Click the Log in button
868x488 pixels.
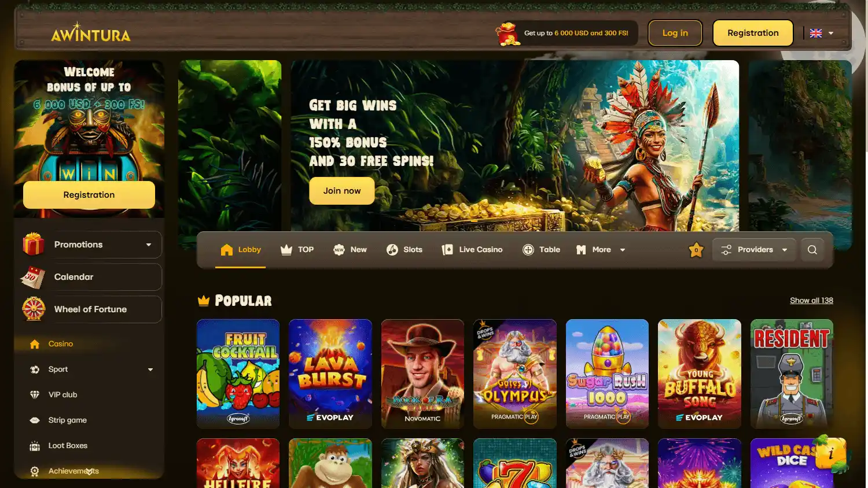tap(675, 33)
